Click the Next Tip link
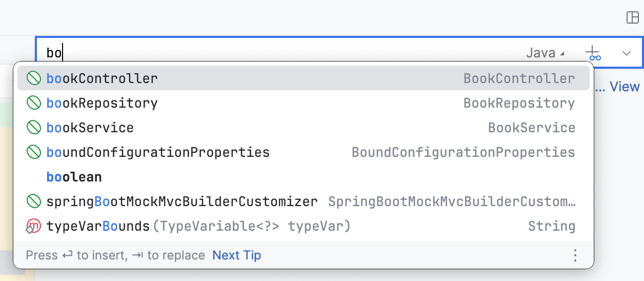The height and width of the screenshot is (281, 644). click(x=236, y=255)
